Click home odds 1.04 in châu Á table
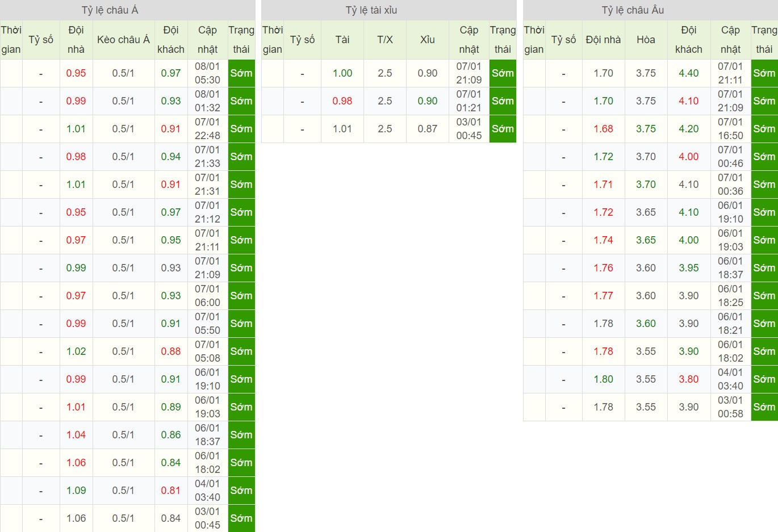The width and height of the screenshot is (778, 532). pyautogui.click(x=76, y=435)
